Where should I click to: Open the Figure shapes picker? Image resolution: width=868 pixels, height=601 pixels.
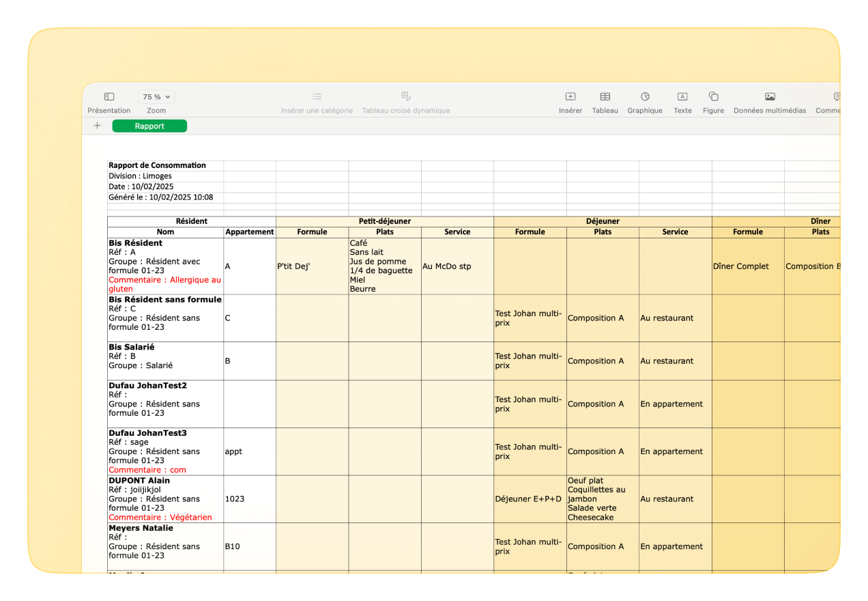(713, 97)
